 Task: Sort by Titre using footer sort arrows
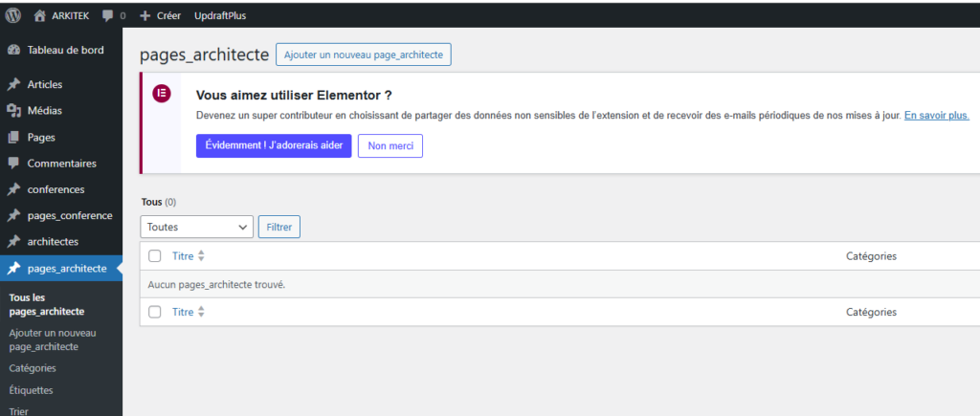(x=201, y=312)
